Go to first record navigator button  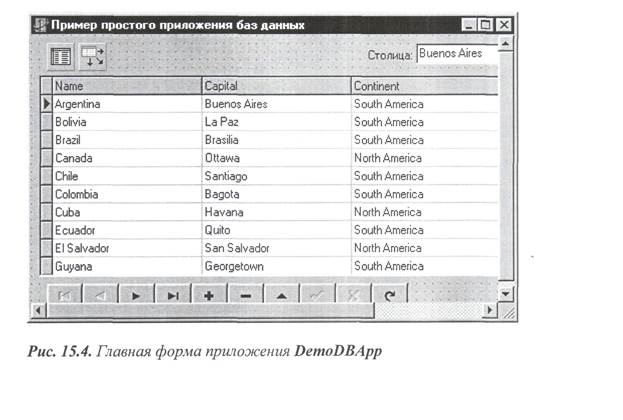tap(65, 295)
